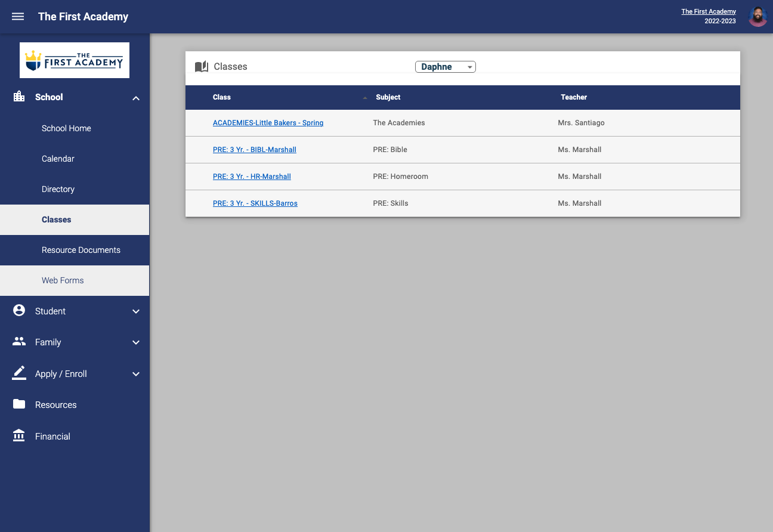Open Calendar in sidebar

tap(75, 159)
